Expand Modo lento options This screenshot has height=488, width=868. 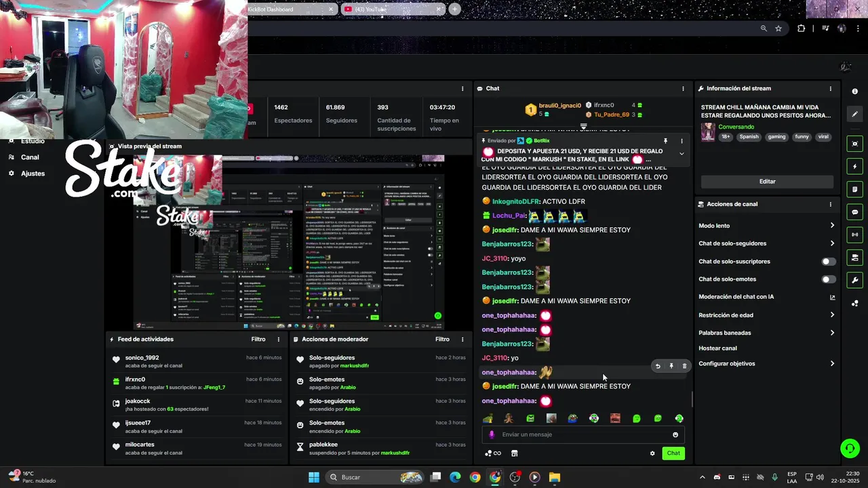click(x=832, y=226)
